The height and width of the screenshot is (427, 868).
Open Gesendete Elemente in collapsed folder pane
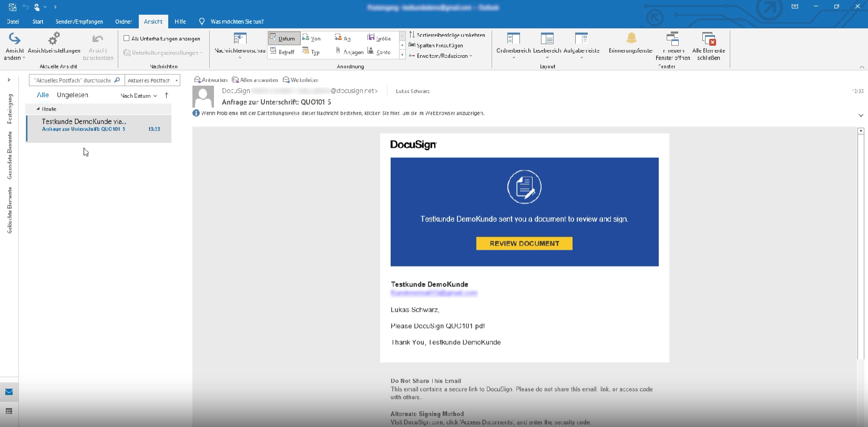pos(9,155)
